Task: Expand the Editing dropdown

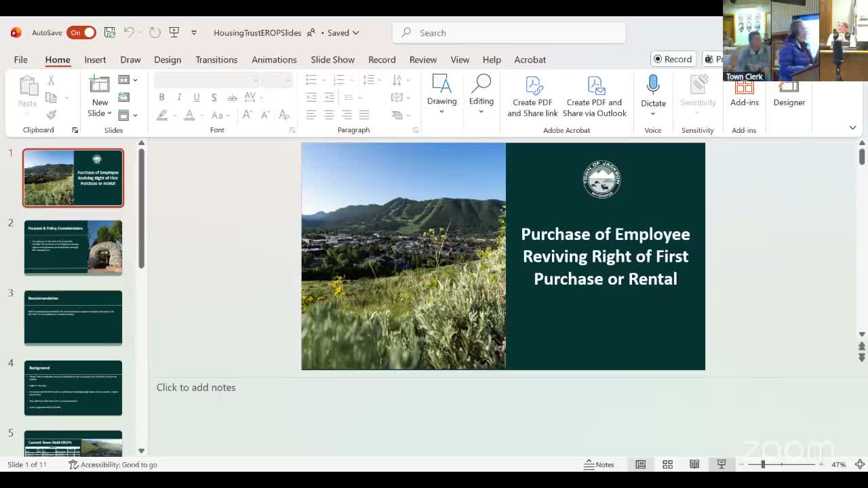Action: (x=481, y=95)
